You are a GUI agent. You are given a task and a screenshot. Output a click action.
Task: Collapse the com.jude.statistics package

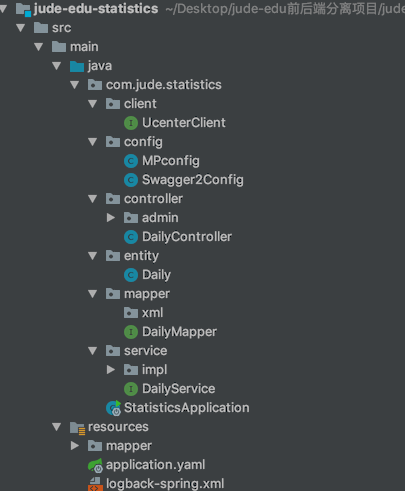click(x=75, y=85)
